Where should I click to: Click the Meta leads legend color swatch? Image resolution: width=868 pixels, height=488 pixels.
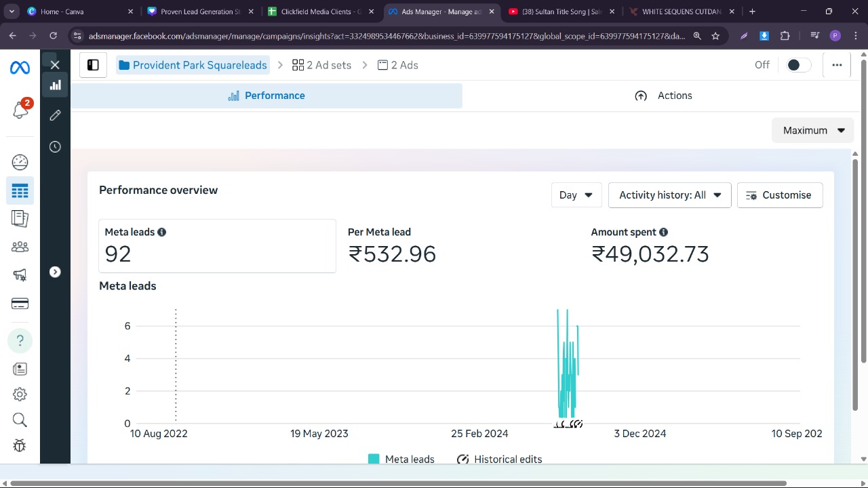(374, 459)
